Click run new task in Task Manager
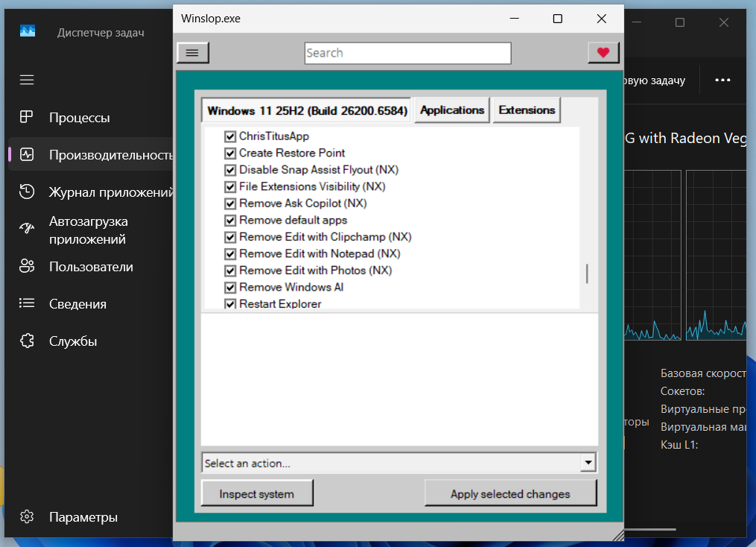The width and height of the screenshot is (756, 547). 654,80
